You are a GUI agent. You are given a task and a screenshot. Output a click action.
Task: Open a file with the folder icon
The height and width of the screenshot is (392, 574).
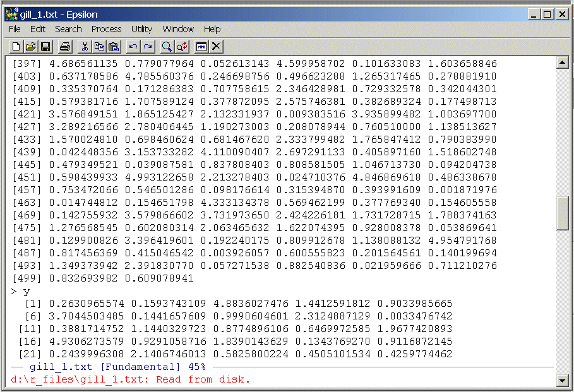click(30, 47)
